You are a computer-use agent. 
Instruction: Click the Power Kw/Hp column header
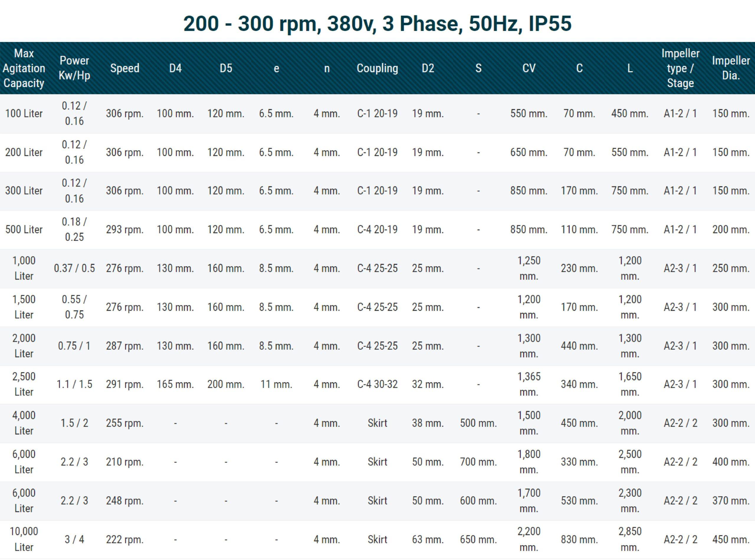[x=74, y=68]
